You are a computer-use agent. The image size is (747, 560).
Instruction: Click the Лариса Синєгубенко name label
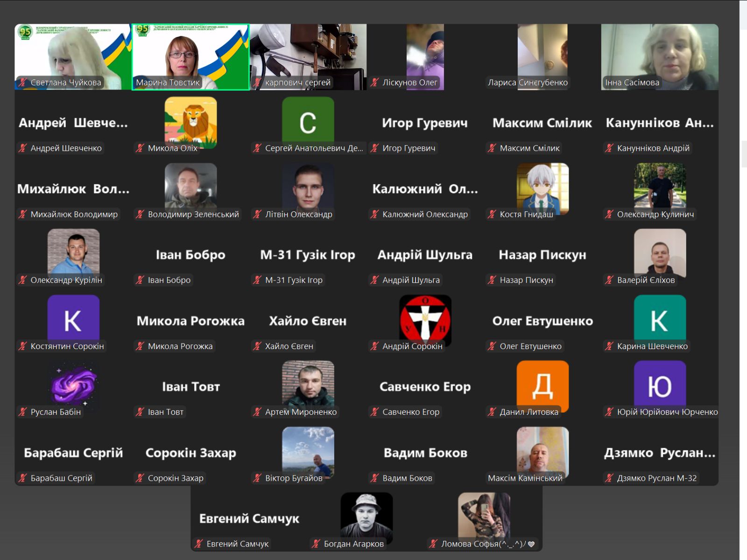tap(528, 83)
